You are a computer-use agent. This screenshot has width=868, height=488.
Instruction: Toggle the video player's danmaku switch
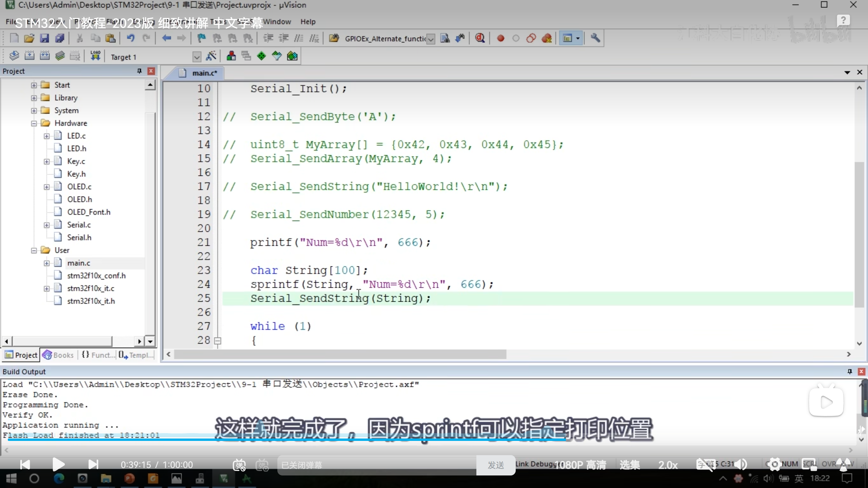pos(239,465)
